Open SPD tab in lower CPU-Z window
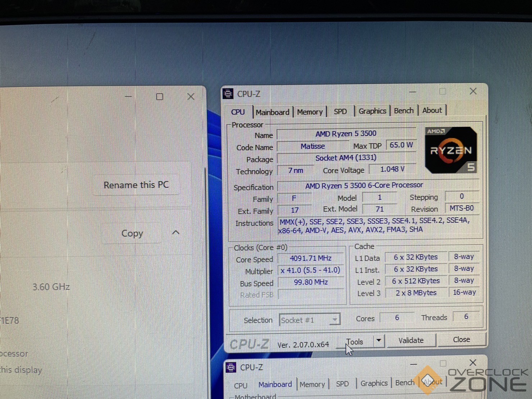 point(342,384)
